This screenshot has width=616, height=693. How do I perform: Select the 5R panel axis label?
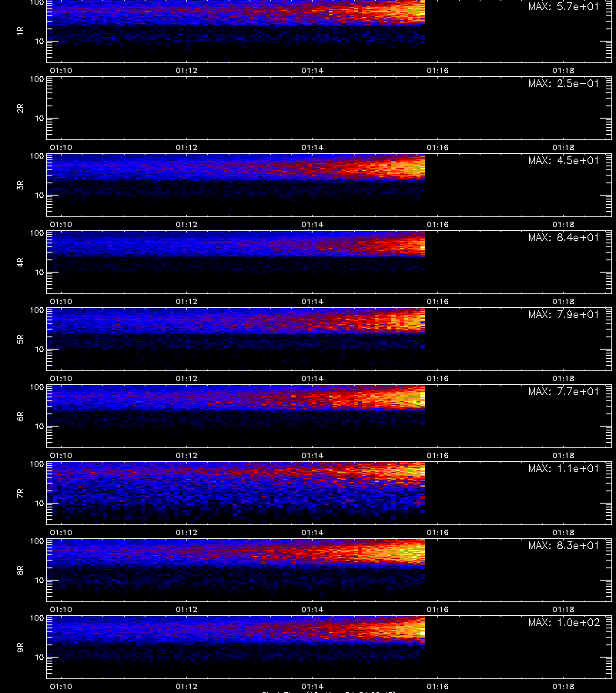point(20,339)
